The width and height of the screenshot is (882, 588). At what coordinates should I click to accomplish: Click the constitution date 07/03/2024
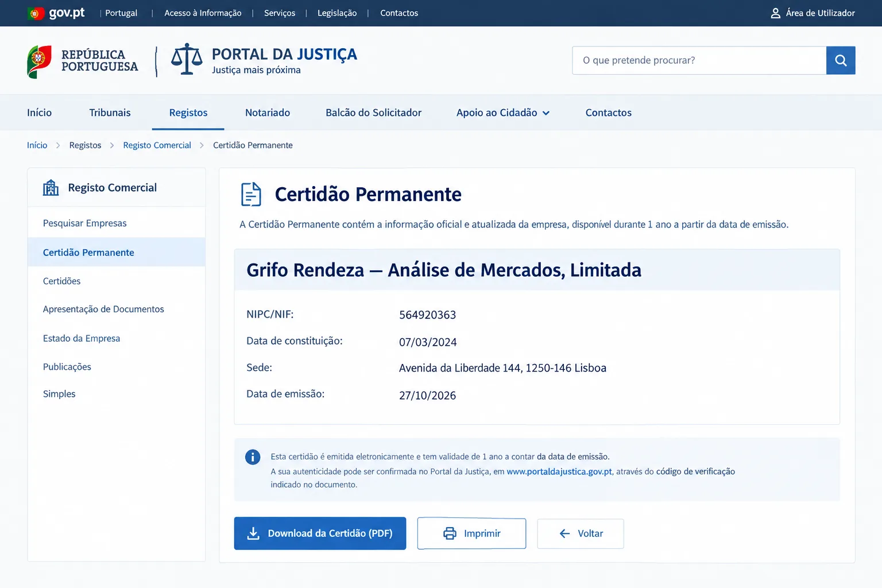(428, 342)
